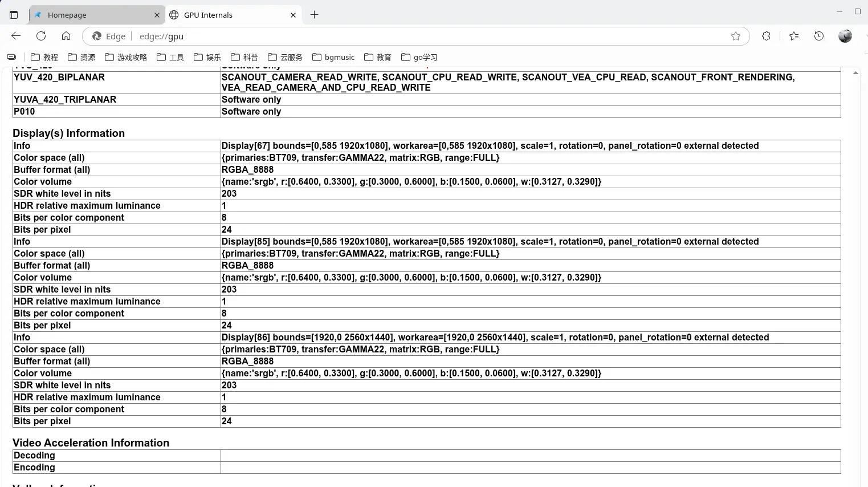Open the user profile avatar
868x487 pixels.
point(845,36)
